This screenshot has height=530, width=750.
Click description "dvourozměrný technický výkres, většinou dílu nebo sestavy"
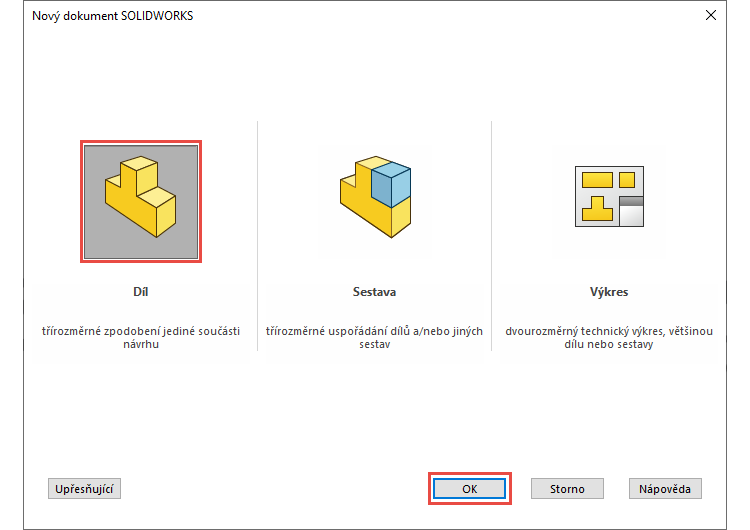(x=609, y=337)
